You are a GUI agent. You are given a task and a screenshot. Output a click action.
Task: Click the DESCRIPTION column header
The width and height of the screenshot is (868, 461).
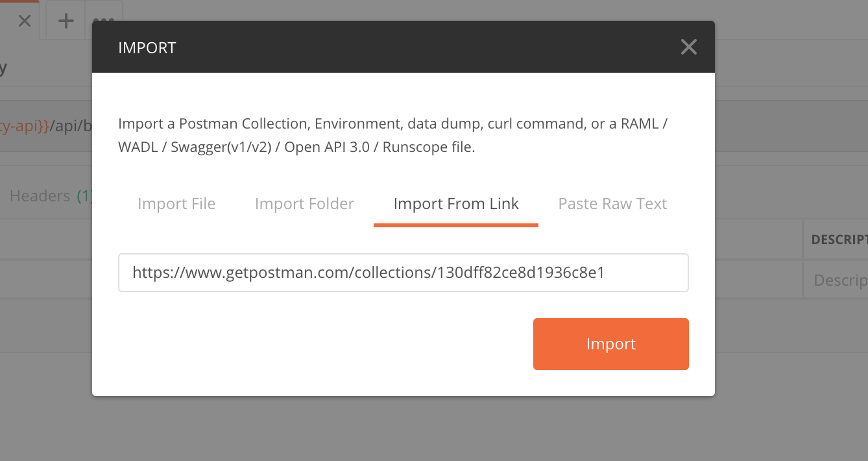(x=838, y=238)
